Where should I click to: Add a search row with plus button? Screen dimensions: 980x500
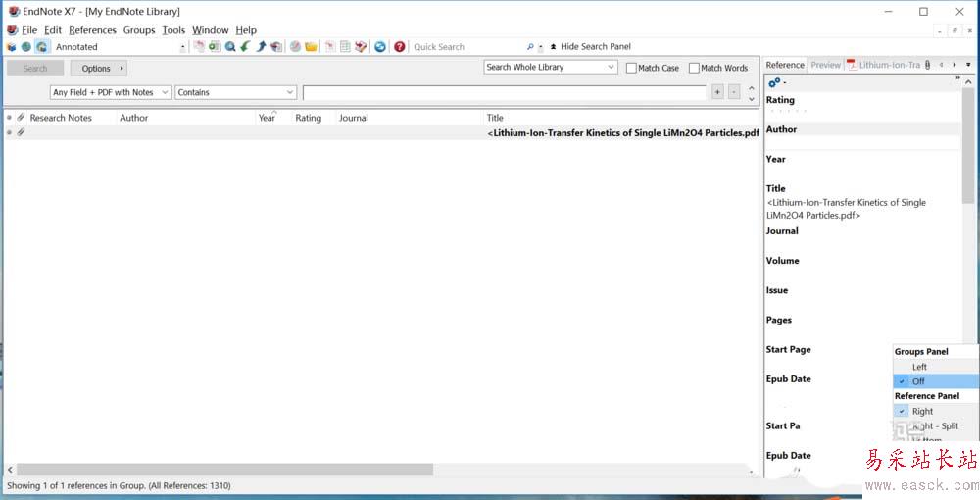(717, 92)
